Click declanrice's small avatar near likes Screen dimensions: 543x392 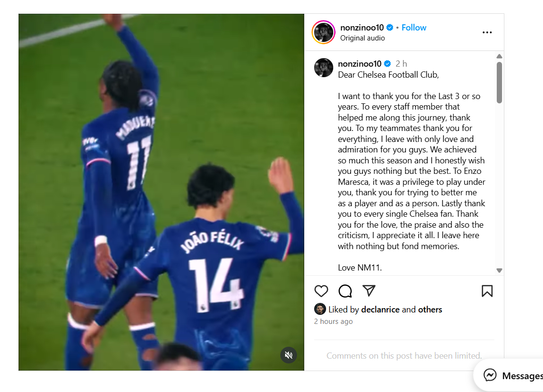(319, 309)
